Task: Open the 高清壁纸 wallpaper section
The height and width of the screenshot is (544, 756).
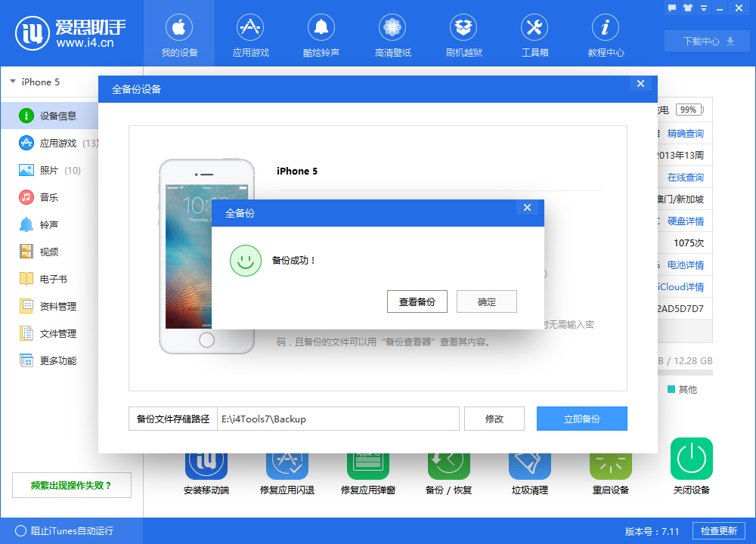Action: 392,34
